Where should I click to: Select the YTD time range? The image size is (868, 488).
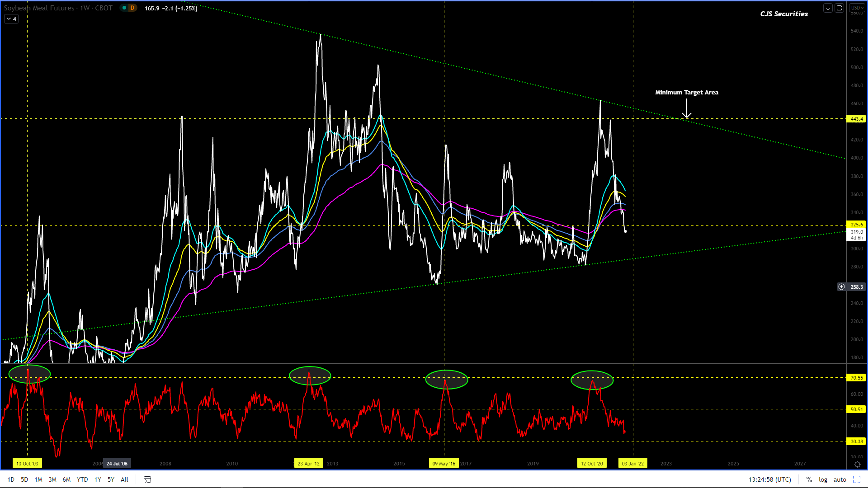click(x=82, y=479)
